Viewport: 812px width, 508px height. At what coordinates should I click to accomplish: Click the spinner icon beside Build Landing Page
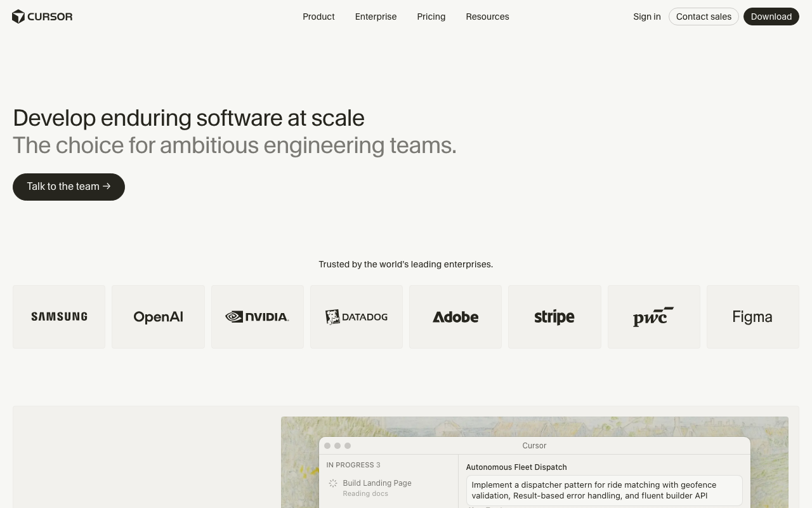point(333,483)
